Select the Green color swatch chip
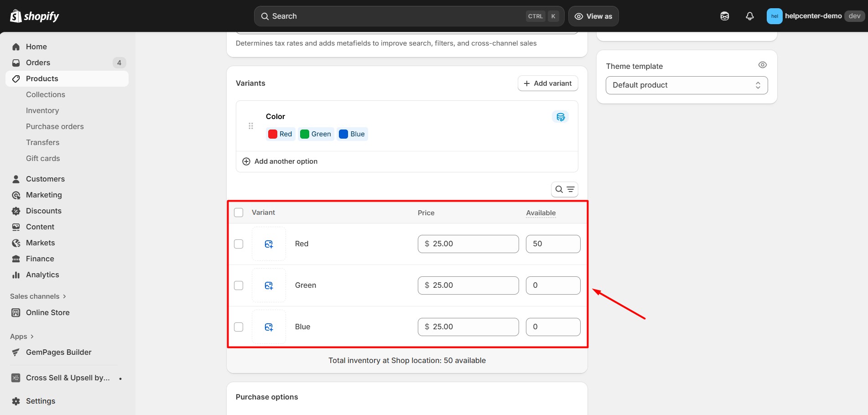868x415 pixels. pyautogui.click(x=316, y=134)
